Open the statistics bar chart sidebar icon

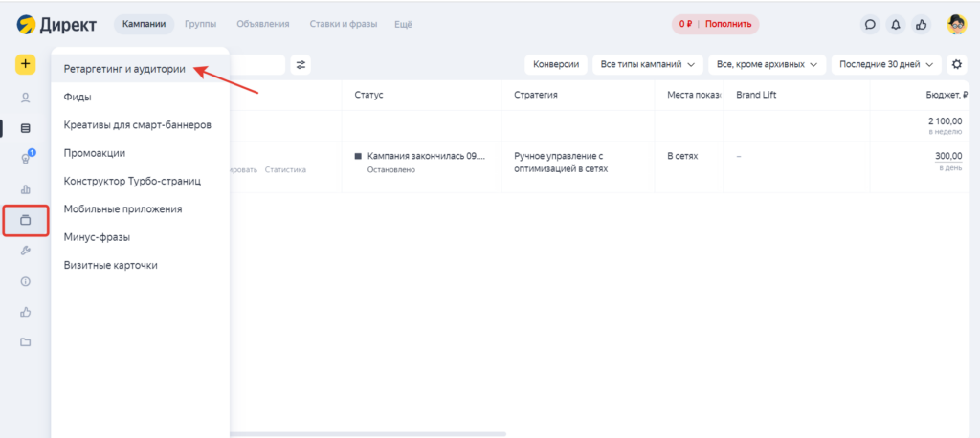click(26, 189)
